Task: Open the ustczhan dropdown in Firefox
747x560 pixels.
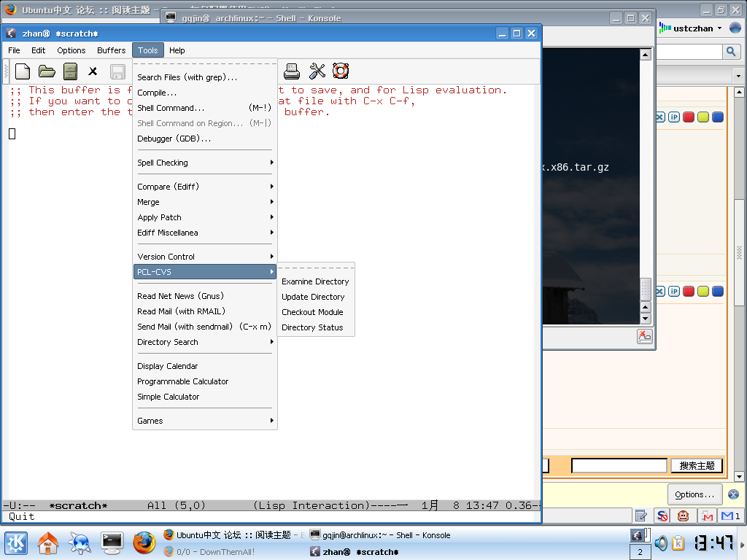Action: pos(691,28)
